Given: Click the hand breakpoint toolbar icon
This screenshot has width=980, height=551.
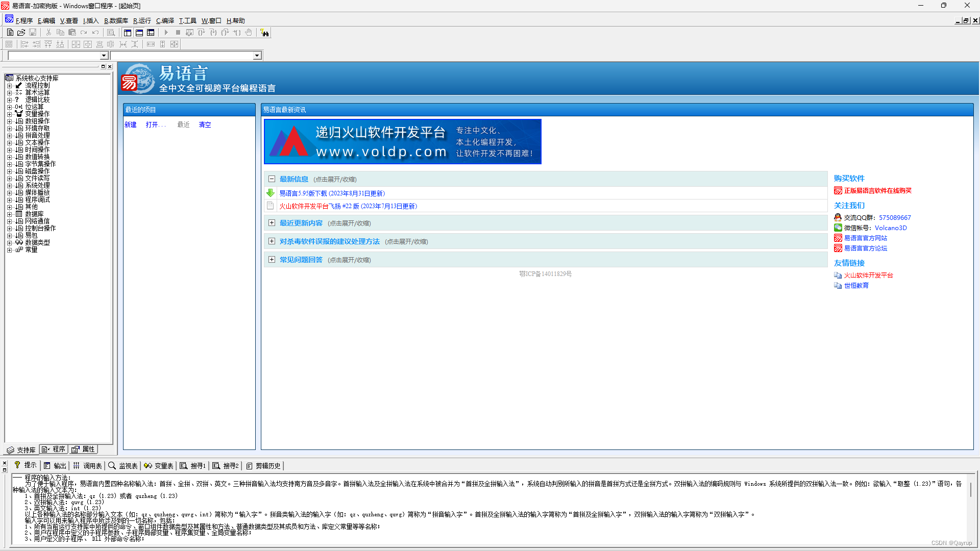Looking at the screenshot, I should pos(249,32).
